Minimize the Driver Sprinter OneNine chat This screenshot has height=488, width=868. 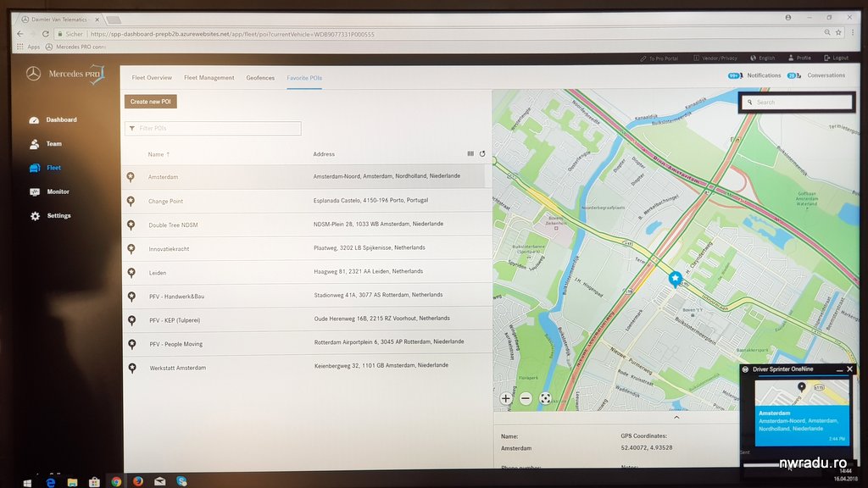[840, 369]
